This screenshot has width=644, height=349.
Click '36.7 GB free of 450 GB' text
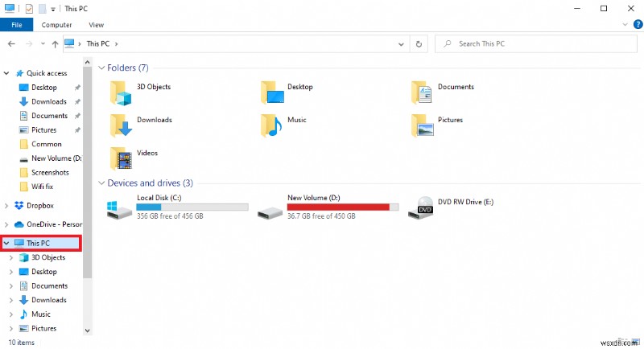[x=321, y=216]
